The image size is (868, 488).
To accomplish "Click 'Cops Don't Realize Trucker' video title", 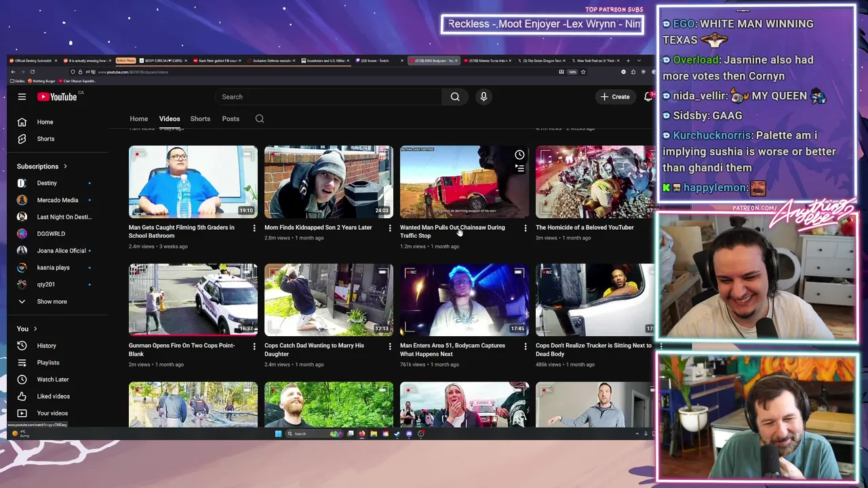I will coord(593,350).
